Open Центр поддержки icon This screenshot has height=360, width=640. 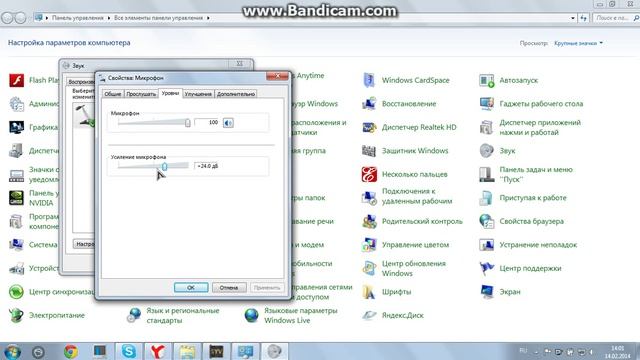487,268
